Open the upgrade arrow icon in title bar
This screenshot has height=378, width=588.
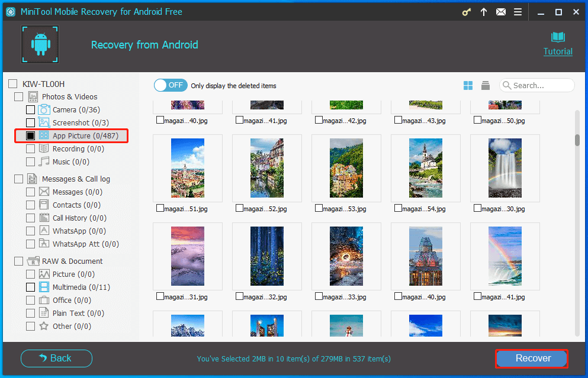[483, 11]
